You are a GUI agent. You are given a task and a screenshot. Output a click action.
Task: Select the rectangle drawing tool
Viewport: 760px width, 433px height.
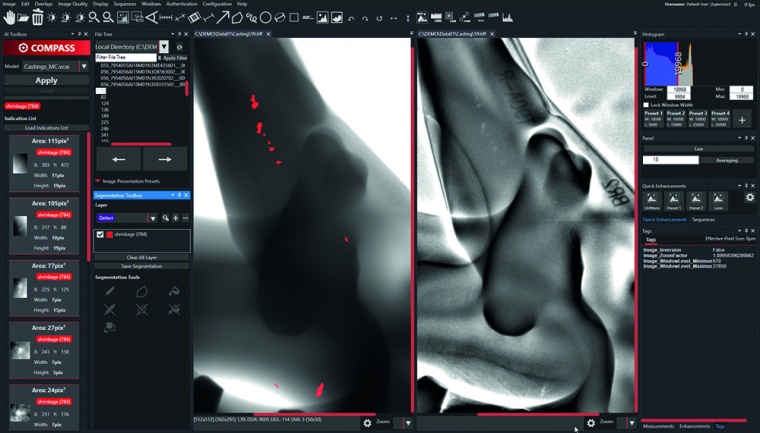[293, 17]
